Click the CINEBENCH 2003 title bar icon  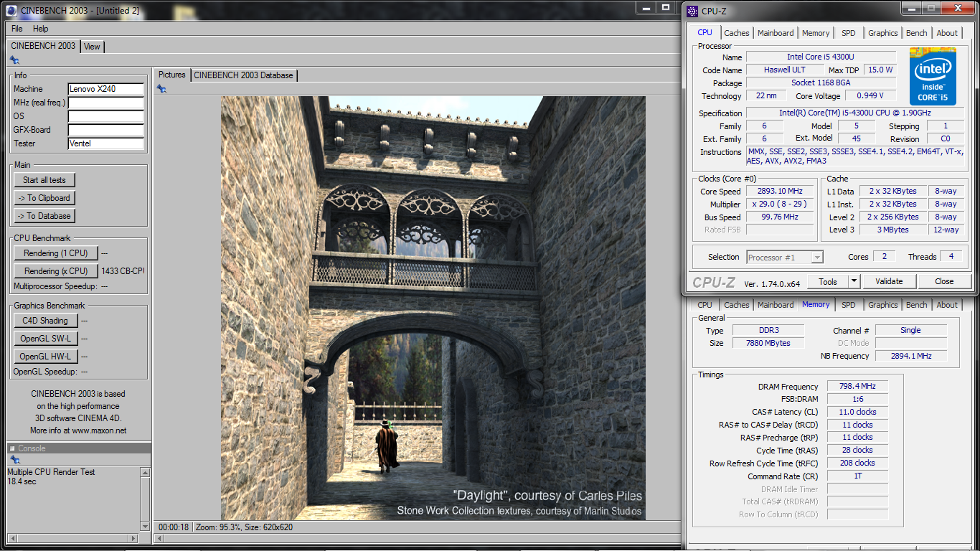pos(11,10)
